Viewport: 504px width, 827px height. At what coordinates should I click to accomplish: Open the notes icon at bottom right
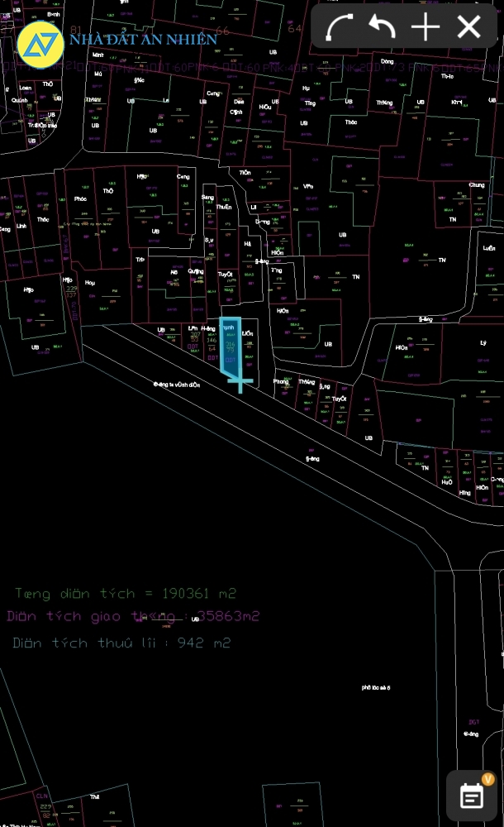[472, 796]
